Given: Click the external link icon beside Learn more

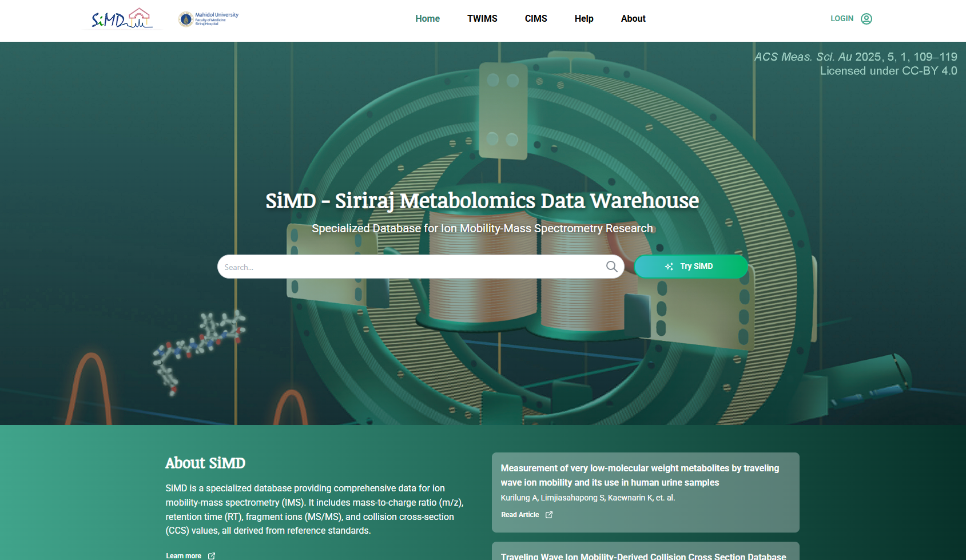Looking at the screenshot, I should [x=212, y=555].
